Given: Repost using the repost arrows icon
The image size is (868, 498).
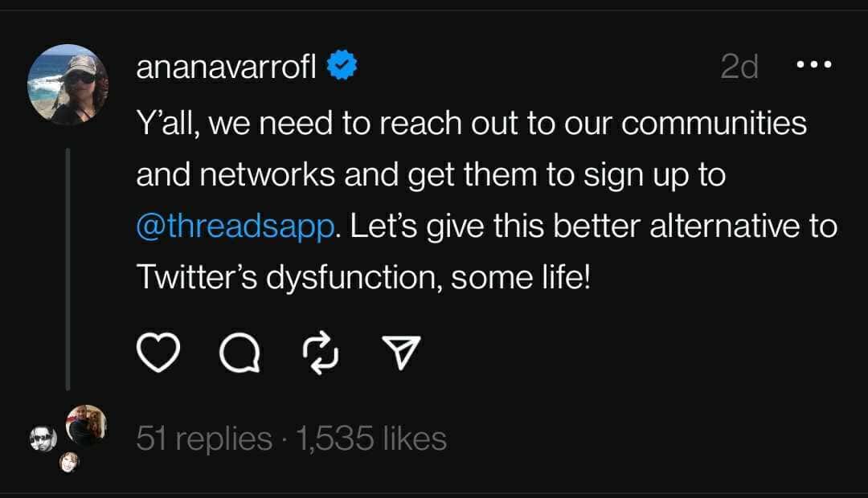Looking at the screenshot, I should coord(321,351).
